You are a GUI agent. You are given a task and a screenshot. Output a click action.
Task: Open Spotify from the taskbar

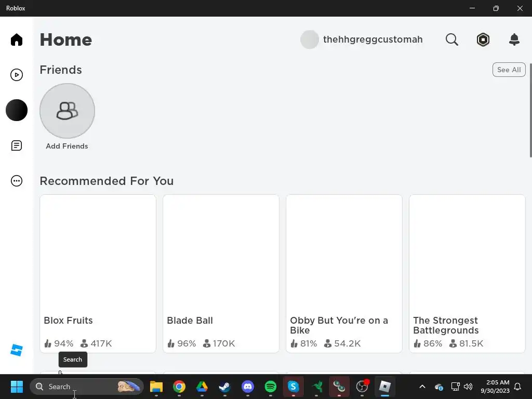click(270, 387)
